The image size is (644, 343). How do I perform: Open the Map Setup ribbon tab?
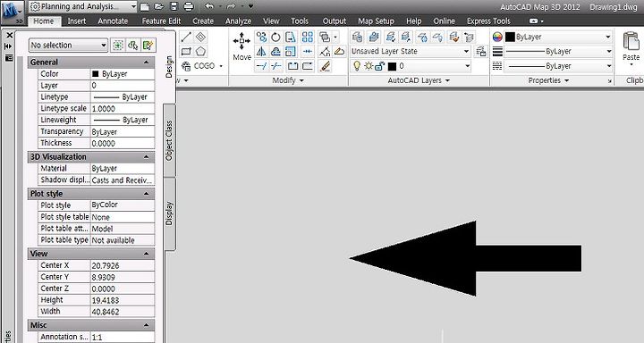[376, 21]
